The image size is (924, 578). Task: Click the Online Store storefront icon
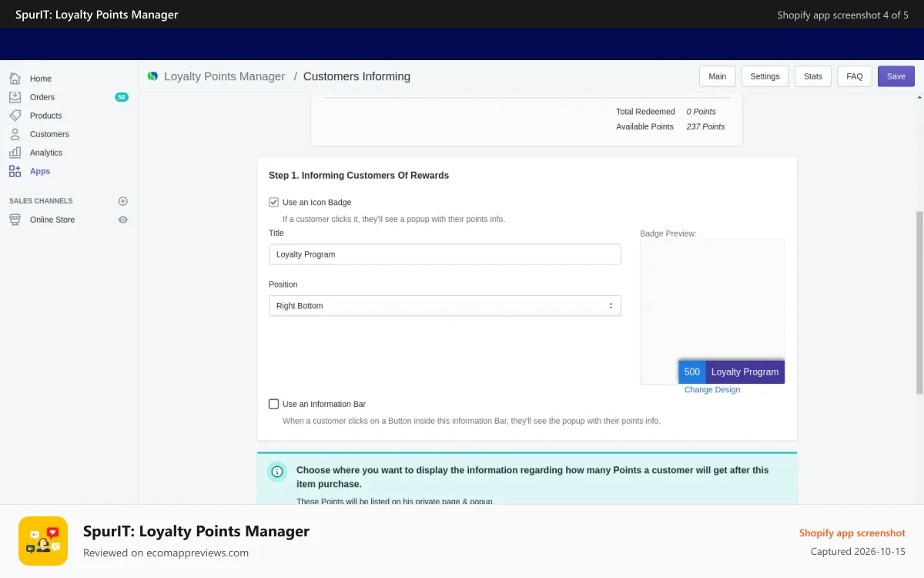pos(15,220)
